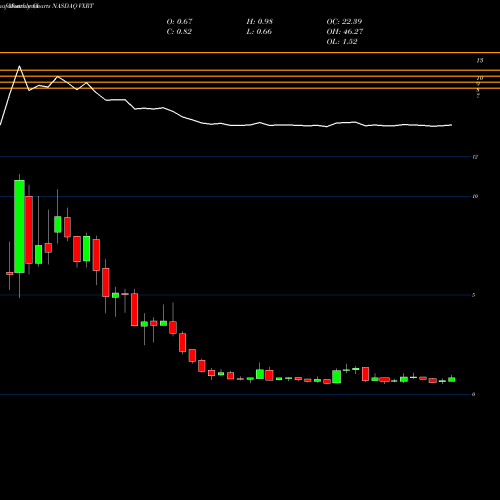Click the peak of the white indicator line
500x500 pixels.
(x=19, y=66)
